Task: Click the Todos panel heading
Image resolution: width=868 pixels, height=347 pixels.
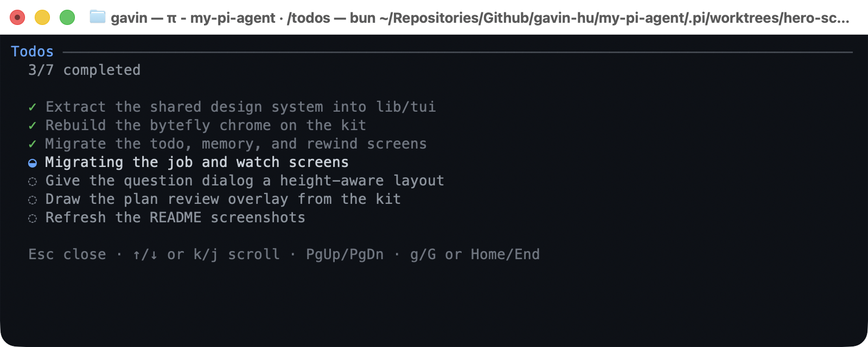Action: [x=32, y=52]
